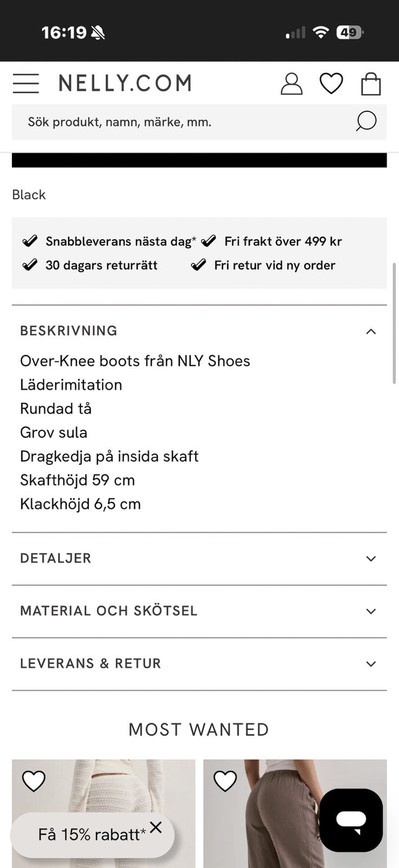Favorite the brown trousers product

point(225,781)
